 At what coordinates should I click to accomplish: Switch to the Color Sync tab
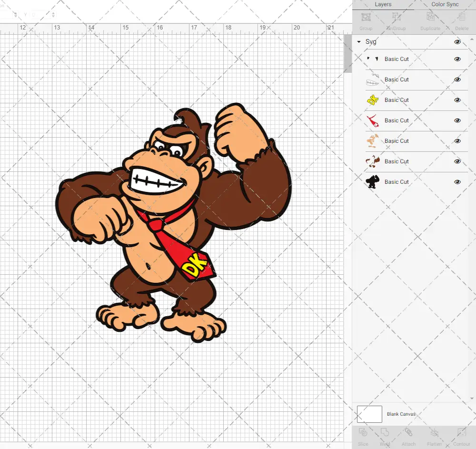coord(445,5)
